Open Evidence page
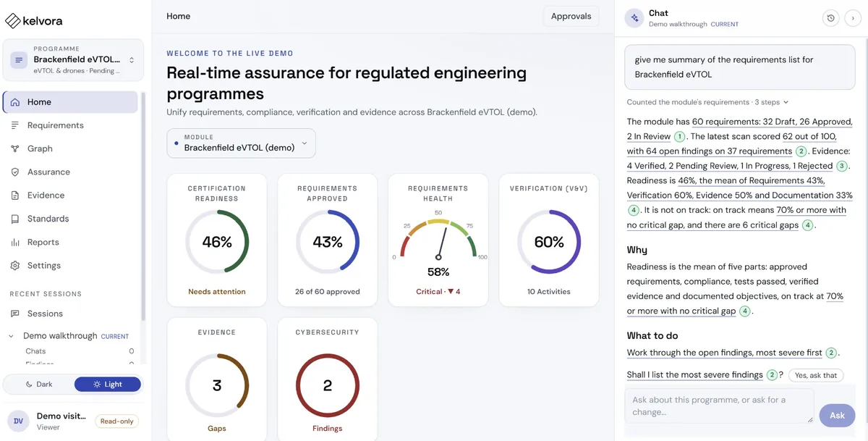Image resolution: width=868 pixels, height=441 pixels. (70, 196)
